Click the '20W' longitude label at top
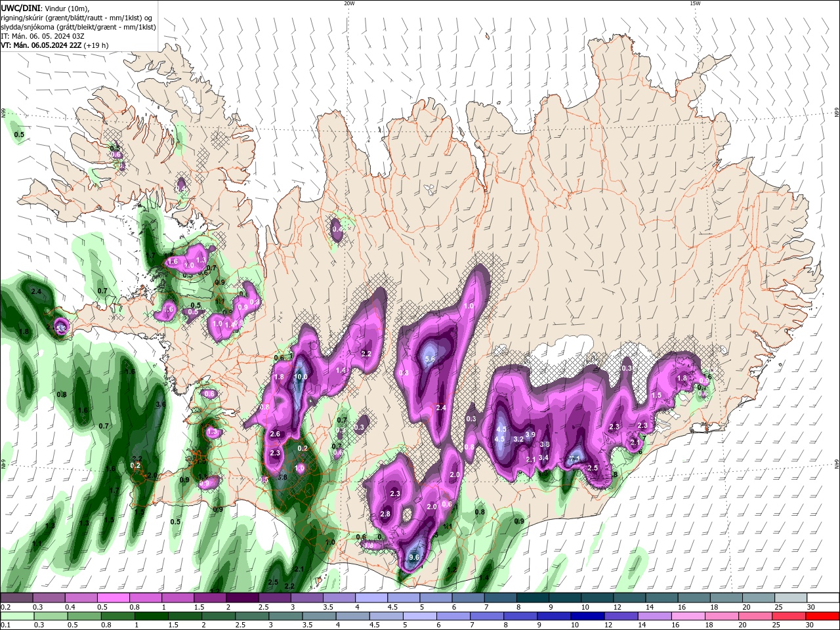 coord(349,3)
